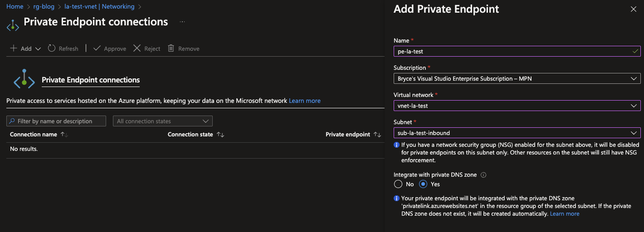Click the Refresh icon in toolbar

click(52, 48)
